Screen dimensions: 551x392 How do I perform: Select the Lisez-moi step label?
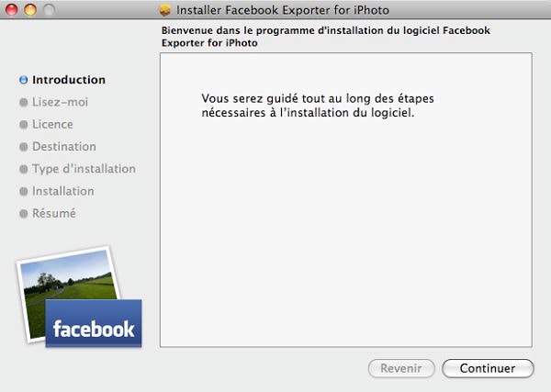point(60,102)
